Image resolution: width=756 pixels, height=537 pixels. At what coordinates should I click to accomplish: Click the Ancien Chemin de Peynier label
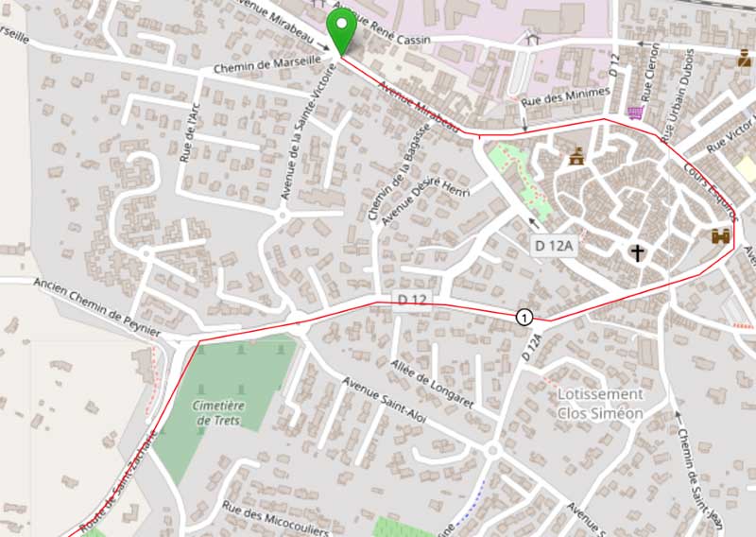pos(97,307)
